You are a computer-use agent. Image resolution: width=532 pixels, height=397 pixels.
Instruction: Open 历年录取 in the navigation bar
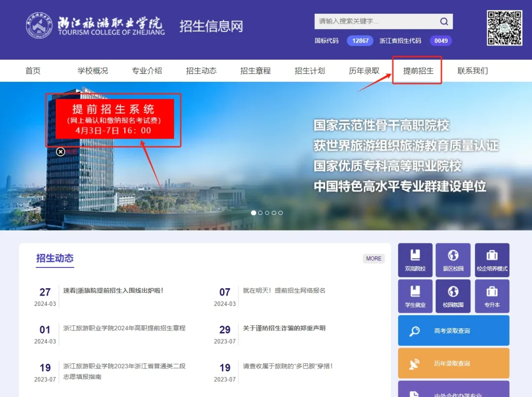364,71
